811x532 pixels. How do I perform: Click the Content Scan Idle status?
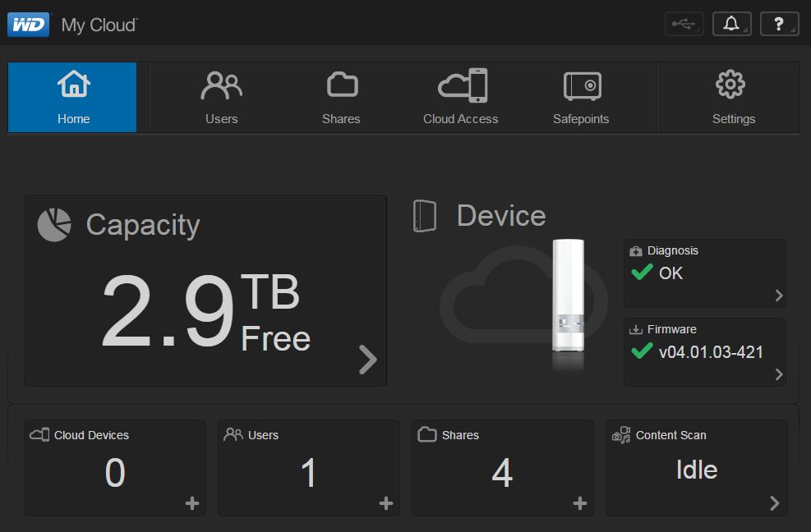coord(697,470)
